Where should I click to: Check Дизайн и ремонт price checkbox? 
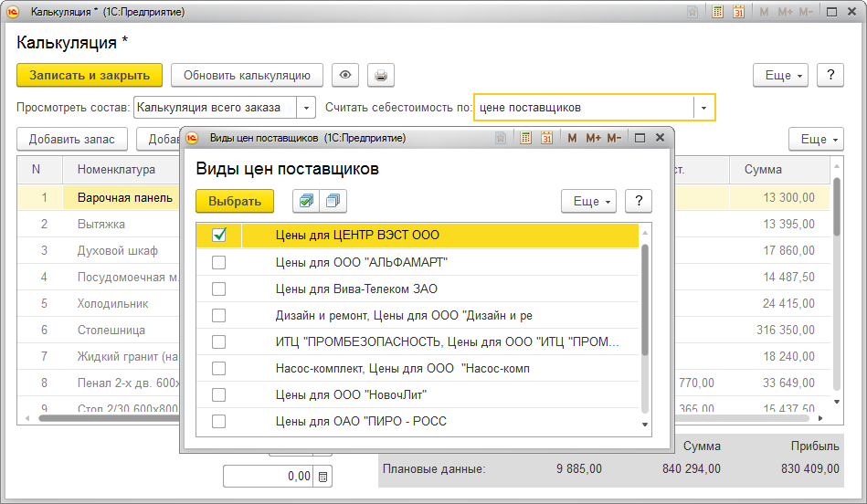pyautogui.click(x=219, y=315)
